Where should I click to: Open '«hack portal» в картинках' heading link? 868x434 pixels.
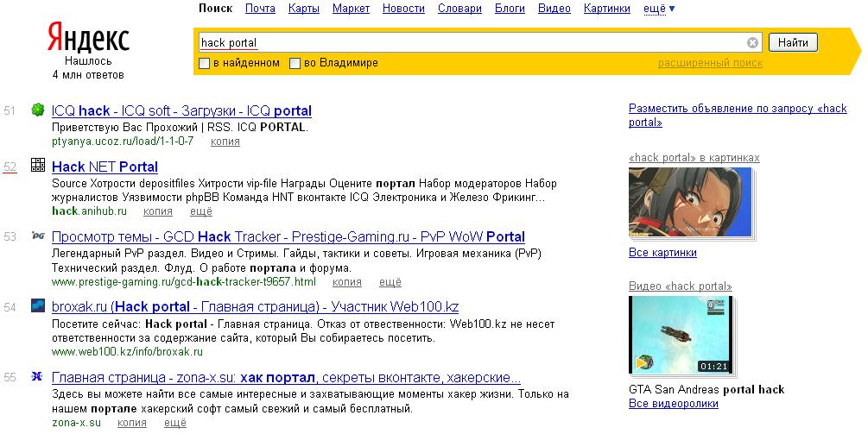point(694,158)
